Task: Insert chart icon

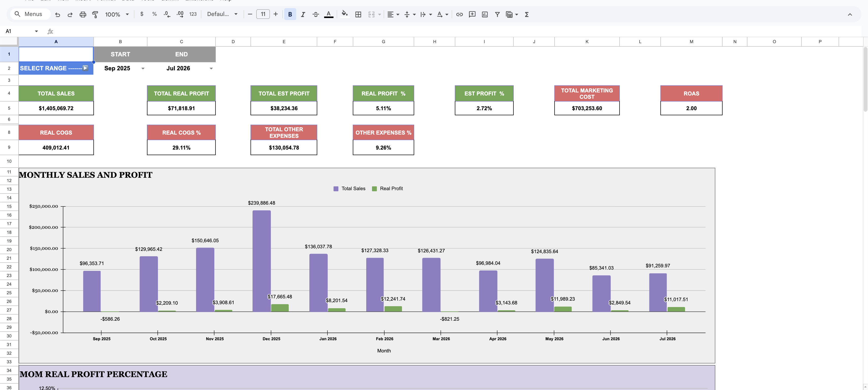Action: pos(485,14)
